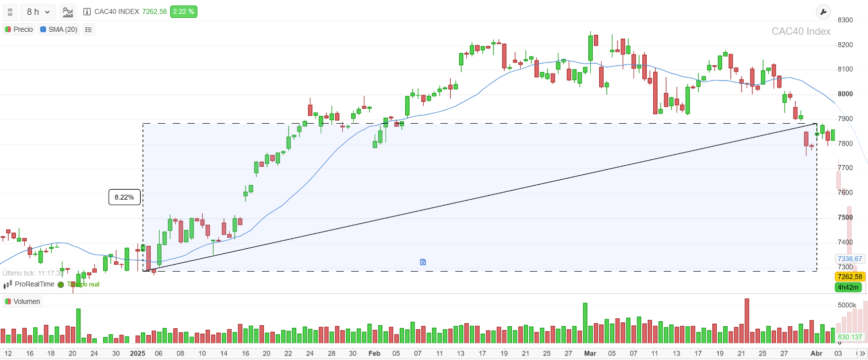Open the 8 h timeframe dropdown
868x360 pixels.
(x=38, y=12)
